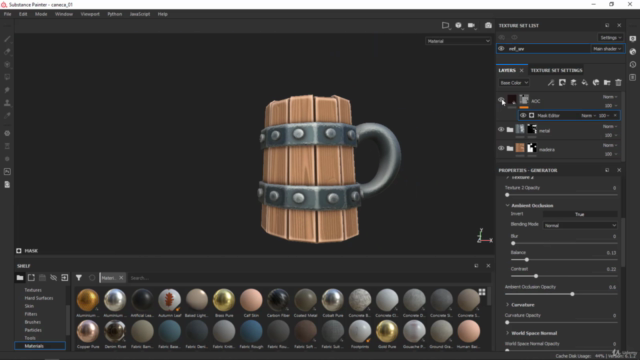The image size is (640, 360).
Task: Select the Polygon Fill tool
Action: (7, 77)
